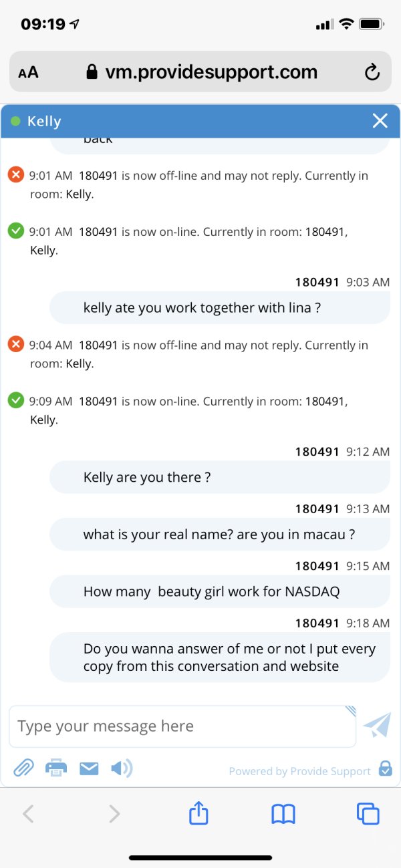401x868 pixels.
Task: Show all Safari tabs
Action: point(368,813)
